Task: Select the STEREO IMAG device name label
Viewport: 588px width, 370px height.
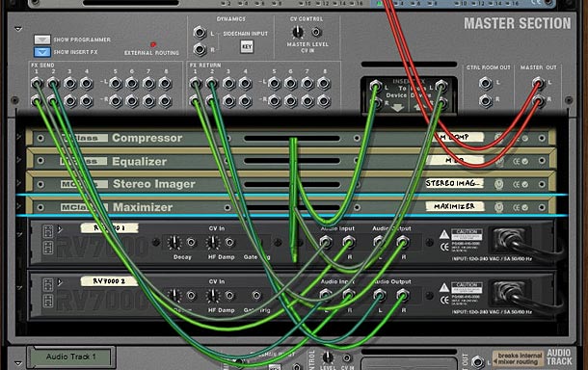Action: tap(455, 183)
